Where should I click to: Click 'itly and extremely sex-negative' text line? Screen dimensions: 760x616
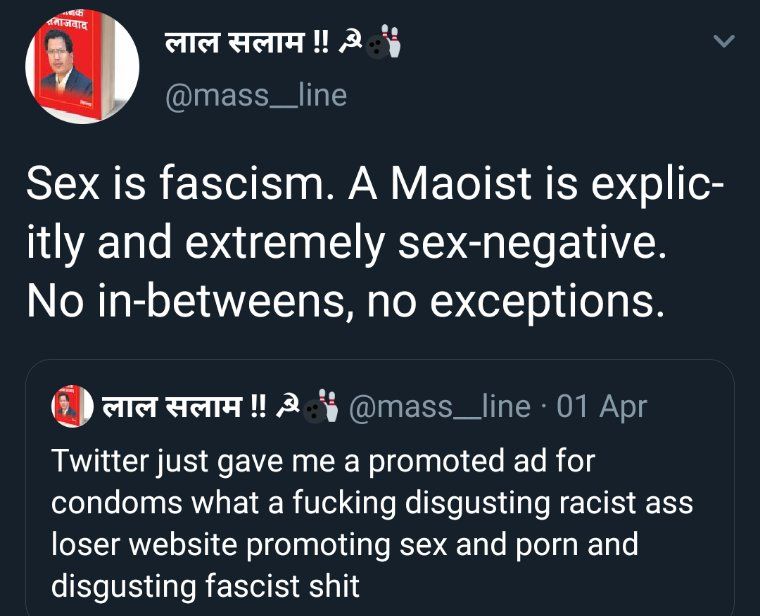pos(347,244)
